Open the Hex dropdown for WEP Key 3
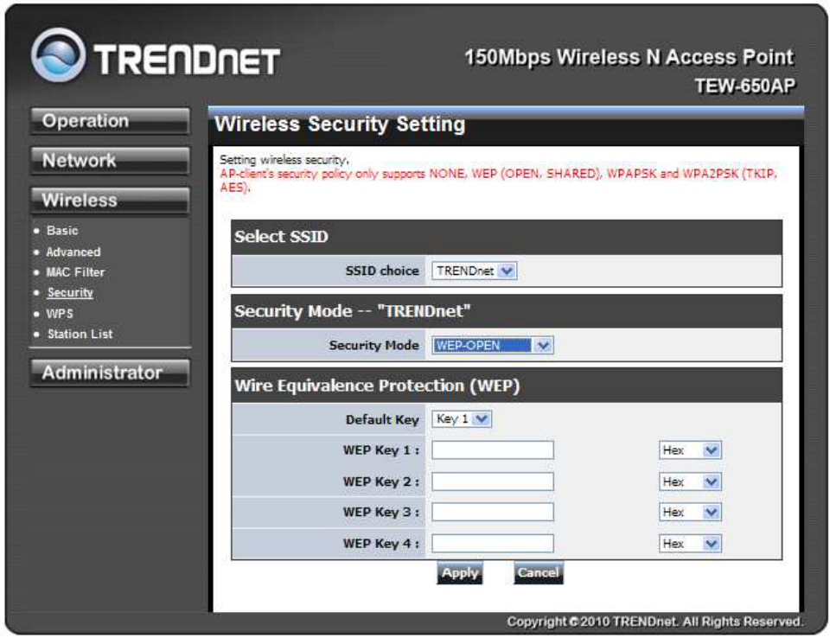The width and height of the screenshot is (836, 644). coord(690,513)
